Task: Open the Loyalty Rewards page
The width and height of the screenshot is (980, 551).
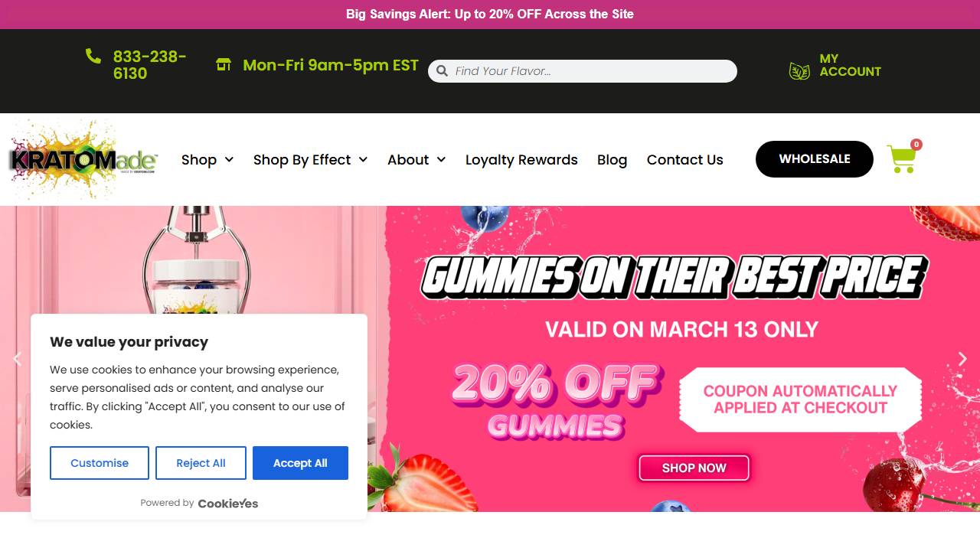Action: (521, 160)
